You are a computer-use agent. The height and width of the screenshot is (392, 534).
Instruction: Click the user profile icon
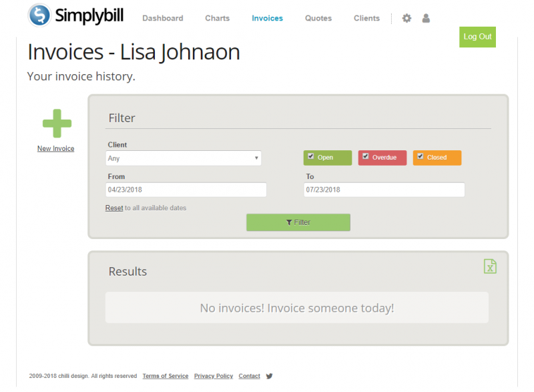[x=426, y=18]
